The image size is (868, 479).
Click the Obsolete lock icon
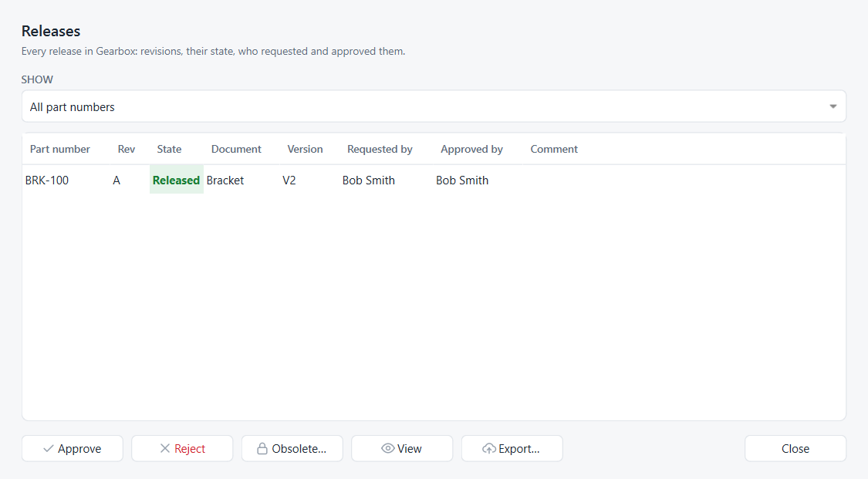[x=262, y=449]
